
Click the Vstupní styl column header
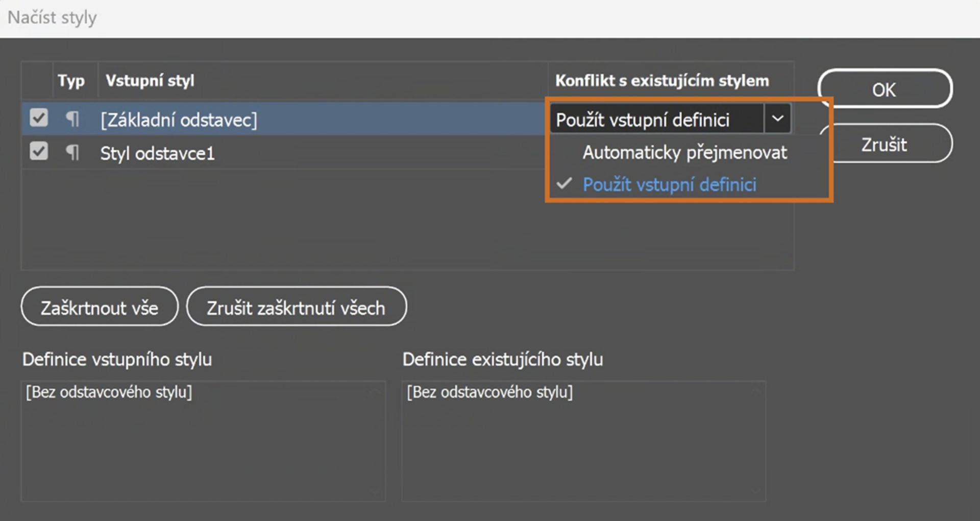pyautogui.click(x=150, y=80)
